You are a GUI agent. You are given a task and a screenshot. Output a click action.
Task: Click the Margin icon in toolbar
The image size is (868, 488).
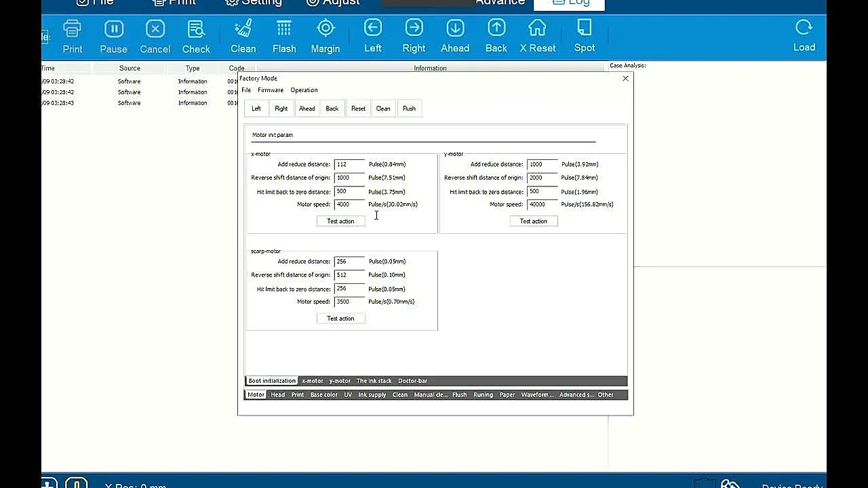coord(325,28)
